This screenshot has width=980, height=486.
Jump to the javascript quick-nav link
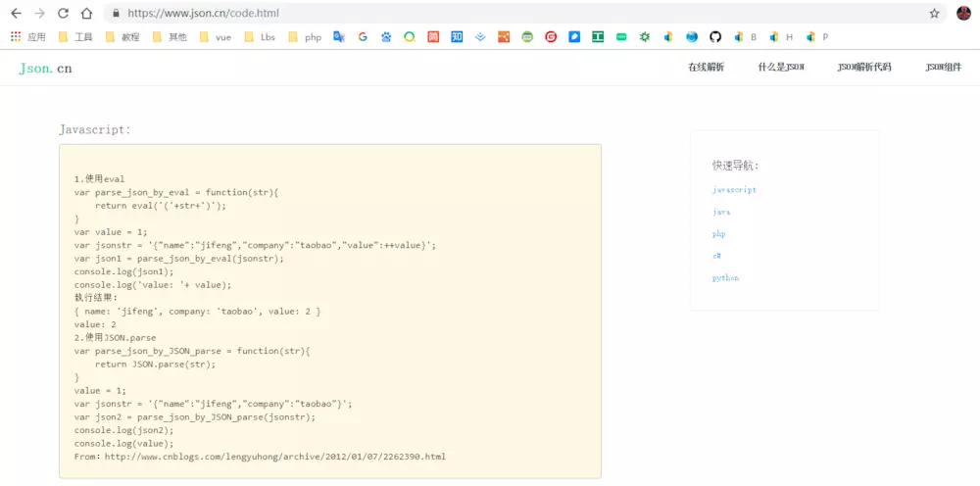click(x=734, y=189)
